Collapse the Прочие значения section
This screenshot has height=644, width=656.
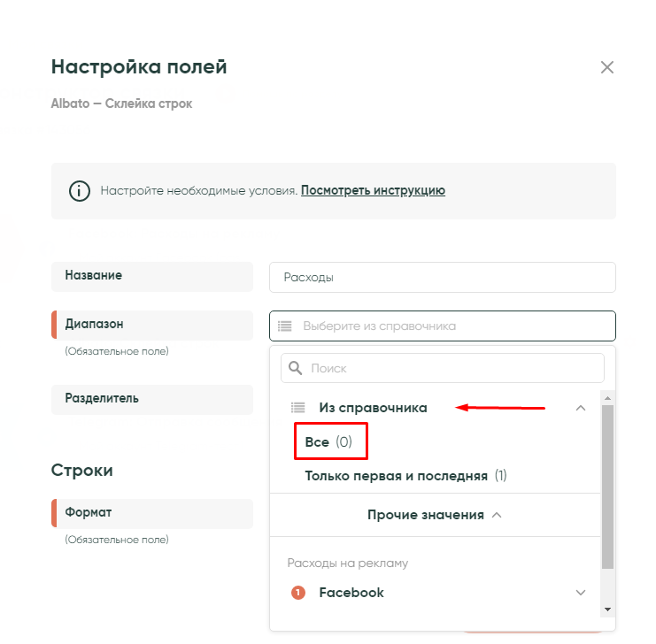[x=497, y=515]
